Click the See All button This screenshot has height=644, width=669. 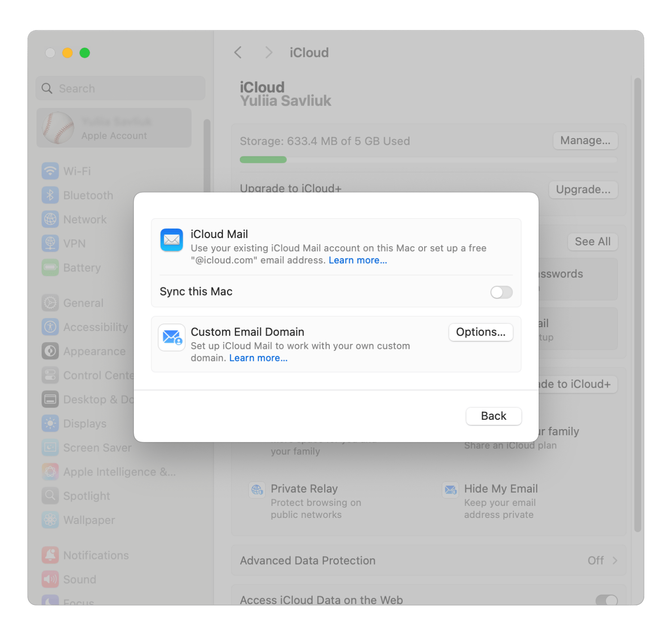coord(593,241)
